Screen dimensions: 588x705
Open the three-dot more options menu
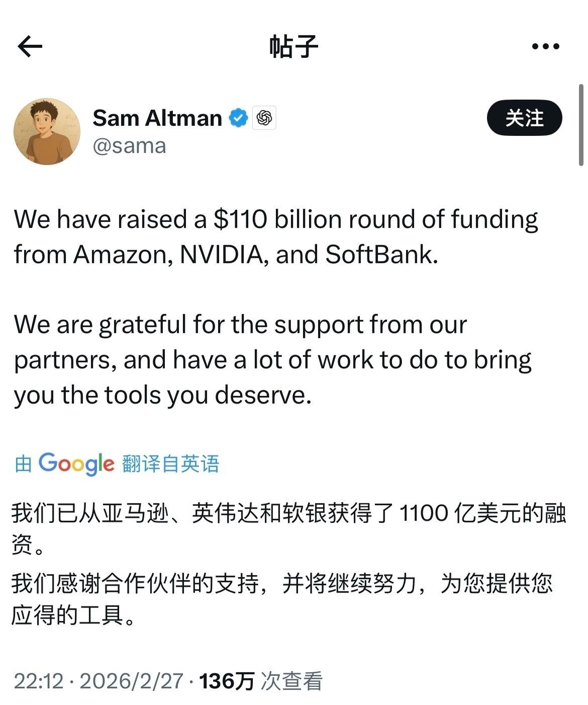[x=545, y=46]
